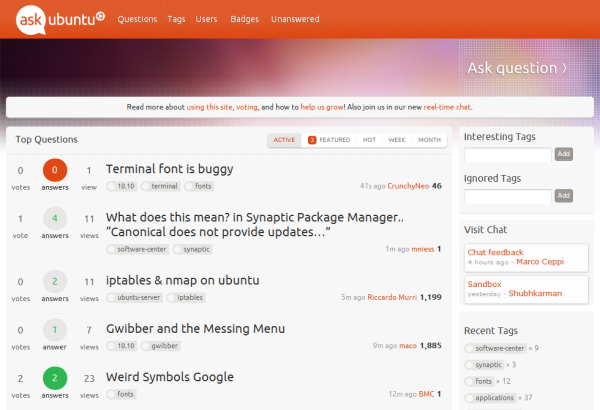600x410 pixels.
Task: Open the Questions nav item
Action: point(137,19)
